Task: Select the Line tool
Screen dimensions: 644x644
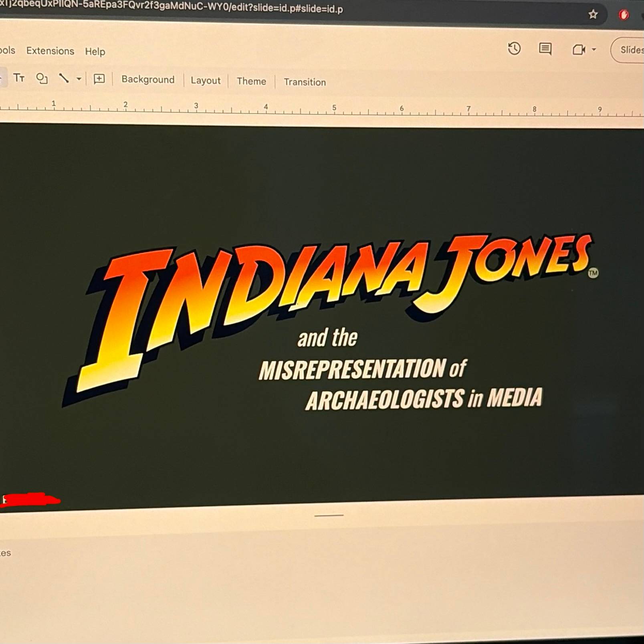Action: tap(64, 78)
